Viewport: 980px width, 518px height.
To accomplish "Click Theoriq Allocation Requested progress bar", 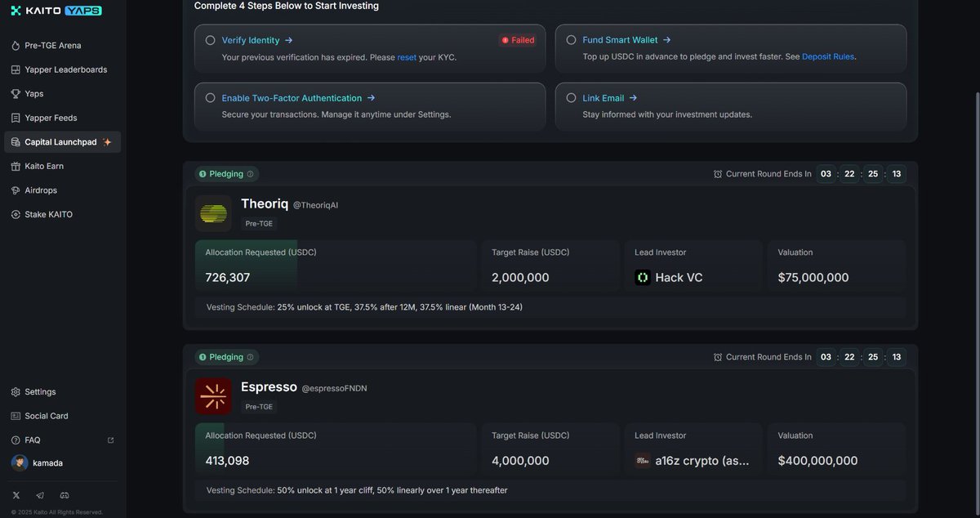I will click(335, 265).
